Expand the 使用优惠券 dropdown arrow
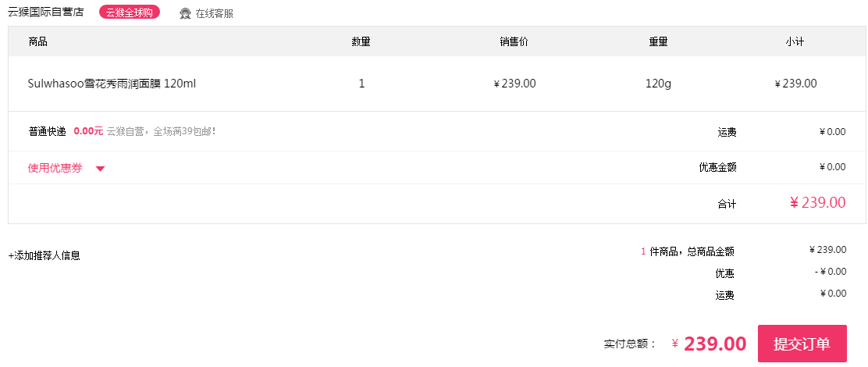The image size is (868, 367). click(100, 169)
